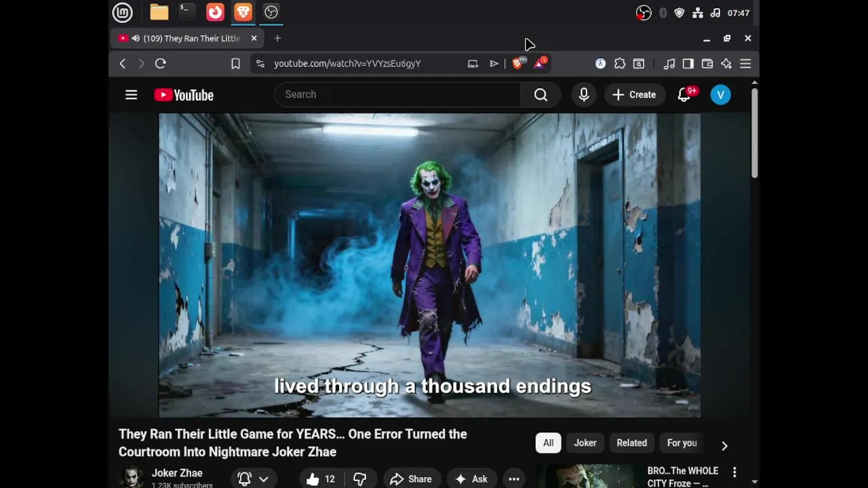Click the install app icon in address bar

coord(473,64)
